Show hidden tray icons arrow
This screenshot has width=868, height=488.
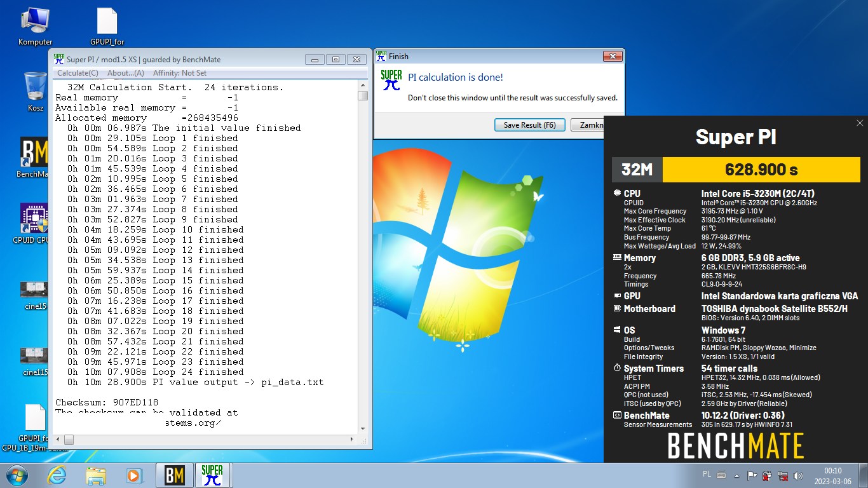pos(737,475)
